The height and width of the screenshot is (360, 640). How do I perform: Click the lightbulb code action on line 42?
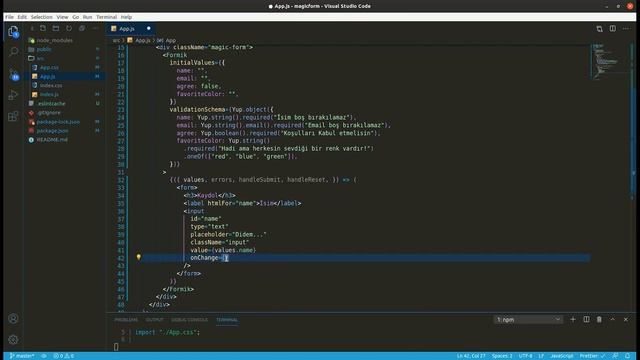point(139,257)
